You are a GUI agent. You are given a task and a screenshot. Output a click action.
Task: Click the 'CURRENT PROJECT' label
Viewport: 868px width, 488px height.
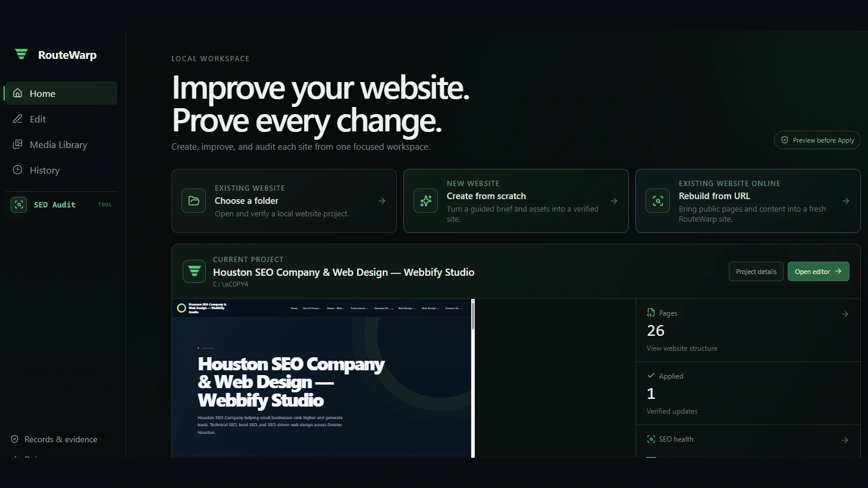[x=248, y=260]
